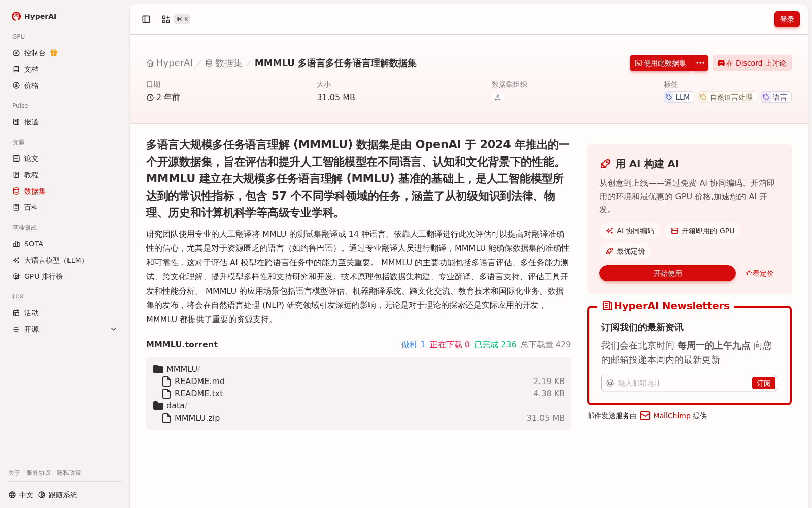Click the 开始使用 red button

(x=667, y=273)
